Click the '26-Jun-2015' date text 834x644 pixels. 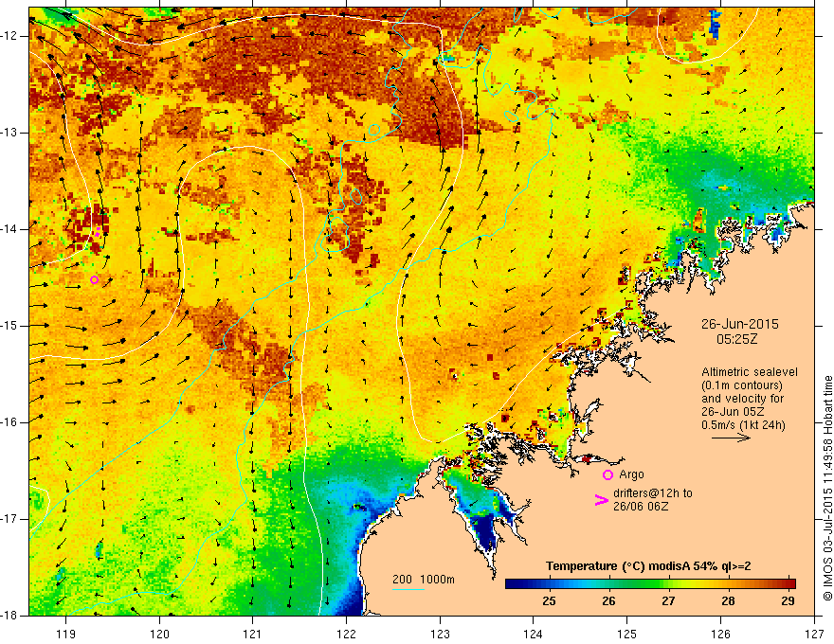click(x=739, y=324)
